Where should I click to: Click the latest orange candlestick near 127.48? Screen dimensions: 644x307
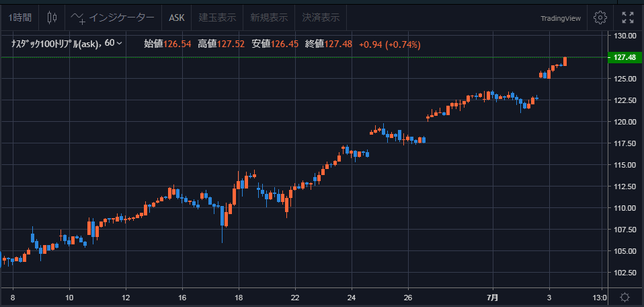[565, 61]
